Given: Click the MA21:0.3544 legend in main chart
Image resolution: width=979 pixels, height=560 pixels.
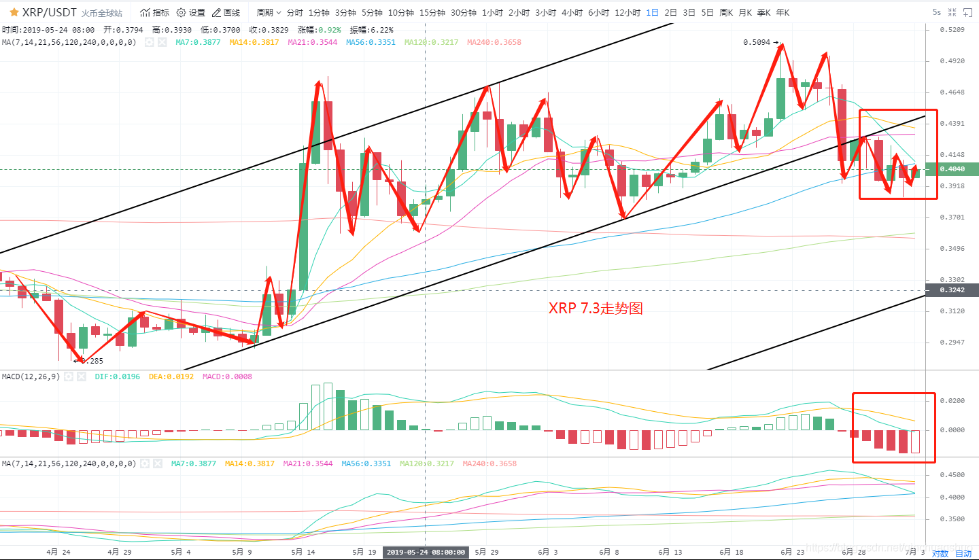Looking at the screenshot, I should coord(312,42).
